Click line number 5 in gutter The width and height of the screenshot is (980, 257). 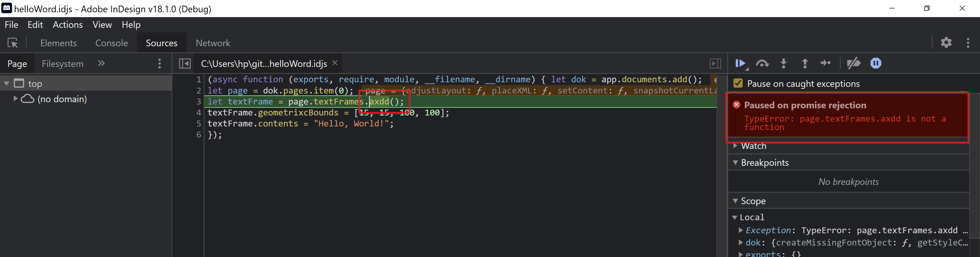point(198,124)
